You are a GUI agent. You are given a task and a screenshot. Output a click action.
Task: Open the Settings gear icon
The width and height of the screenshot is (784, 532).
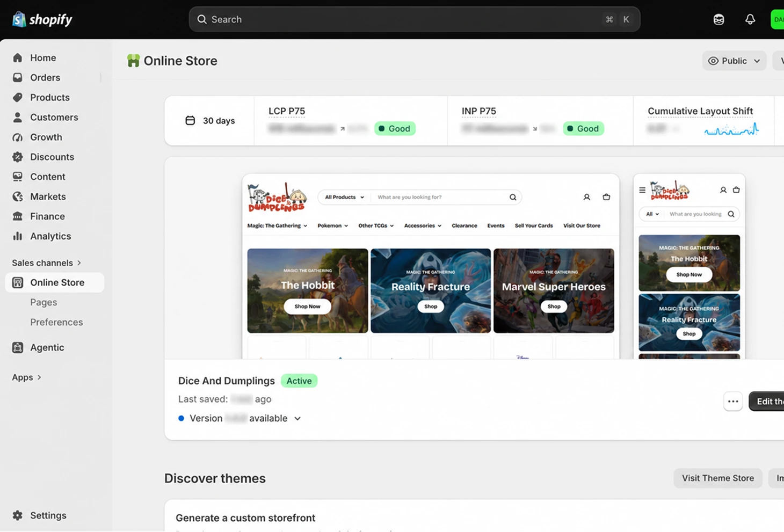(x=18, y=515)
